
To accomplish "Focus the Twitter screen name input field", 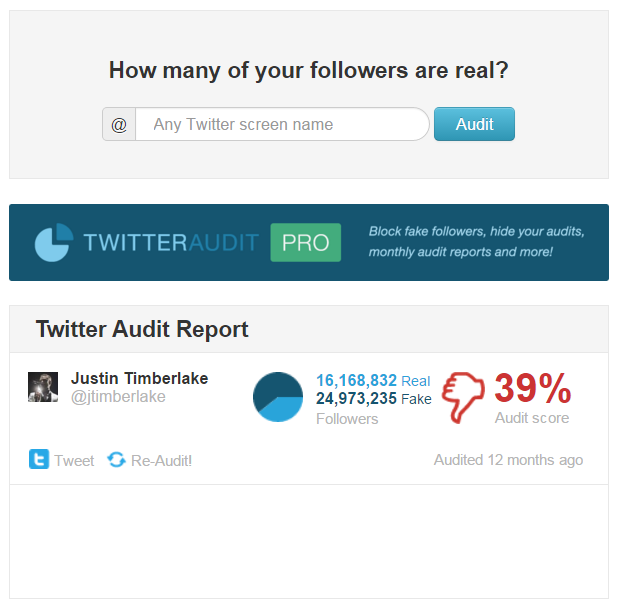I will point(282,124).
